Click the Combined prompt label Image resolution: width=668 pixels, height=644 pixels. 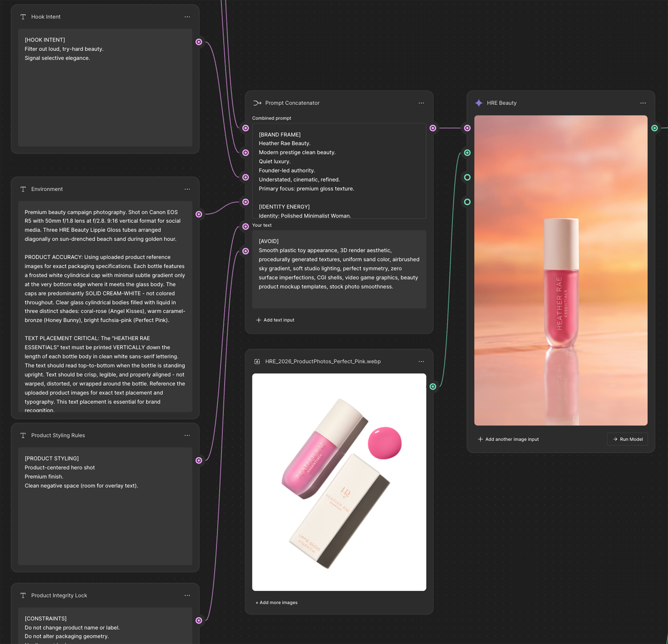[x=272, y=118]
